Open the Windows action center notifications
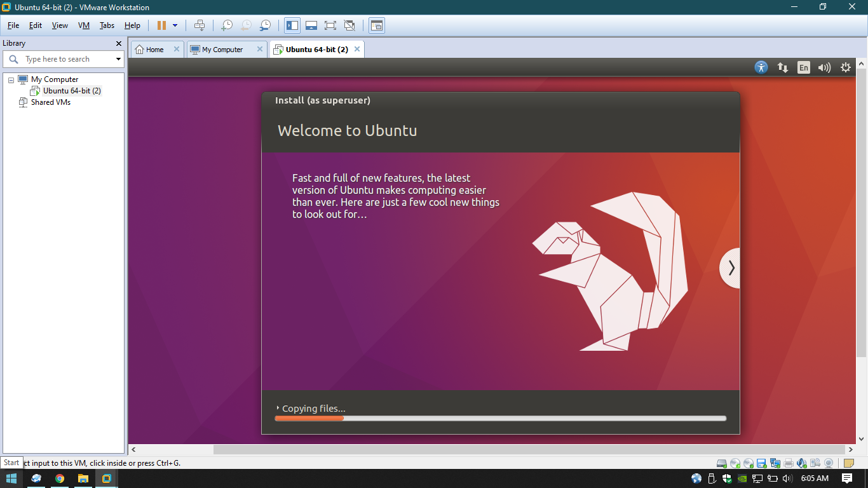The height and width of the screenshot is (488, 868). point(847,478)
